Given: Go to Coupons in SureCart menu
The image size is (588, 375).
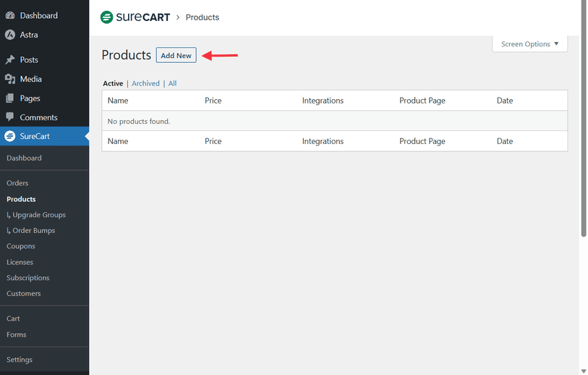Looking at the screenshot, I should tap(21, 246).
